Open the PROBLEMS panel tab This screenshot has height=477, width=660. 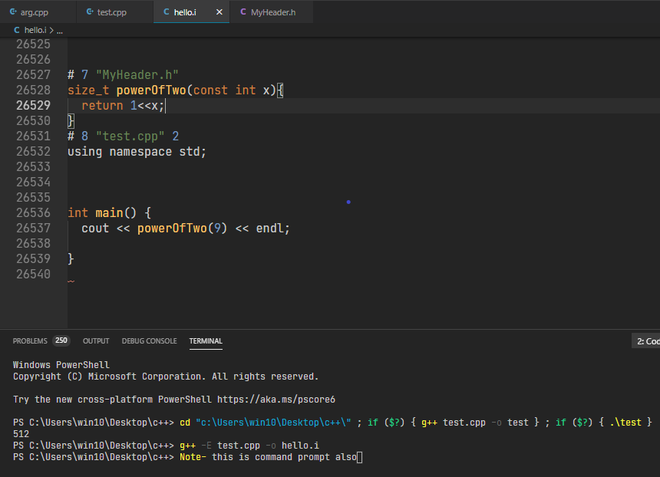click(30, 341)
